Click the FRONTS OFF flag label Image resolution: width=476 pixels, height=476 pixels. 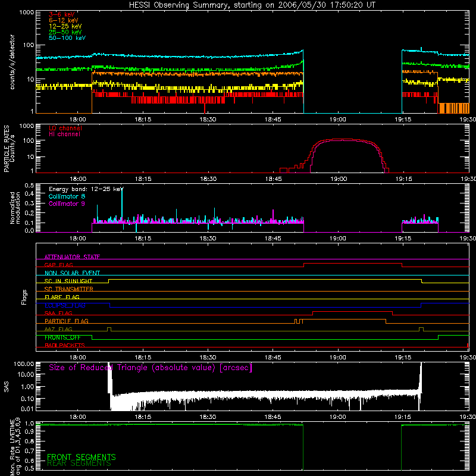tap(62, 337)
